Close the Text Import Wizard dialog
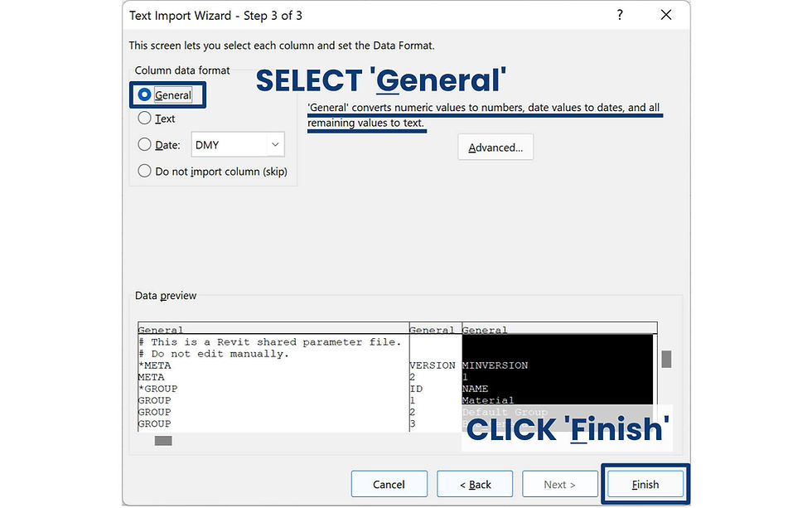The width and height of the screenshot is (812, 508). tap(666, 15)
